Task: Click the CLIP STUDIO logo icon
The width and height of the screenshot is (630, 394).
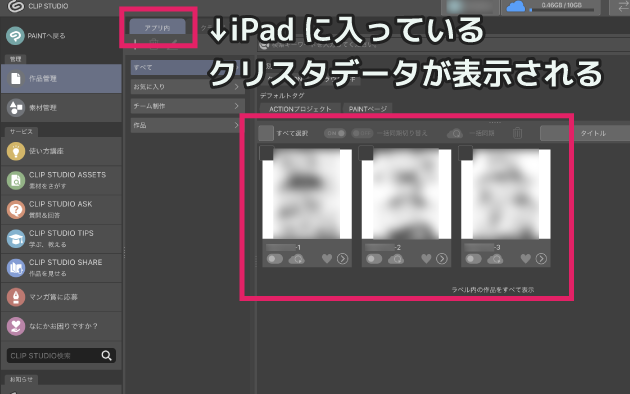Action: tap(16, 6)
